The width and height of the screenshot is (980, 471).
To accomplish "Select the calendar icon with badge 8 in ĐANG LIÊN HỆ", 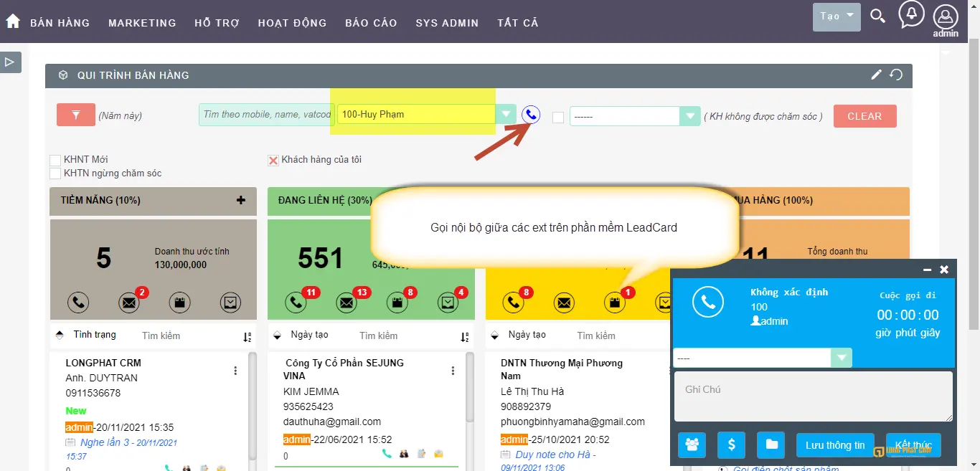I will point(397,303).
